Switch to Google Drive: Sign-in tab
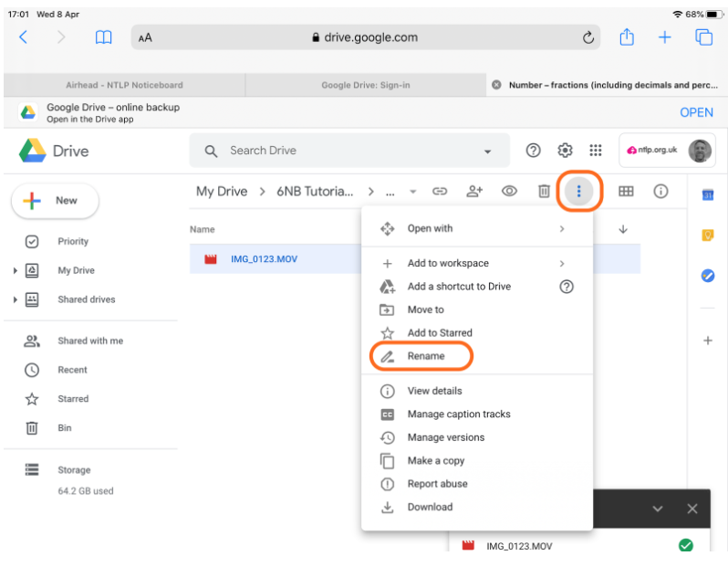This screenshot has height=577, width=728. [366, 85]
